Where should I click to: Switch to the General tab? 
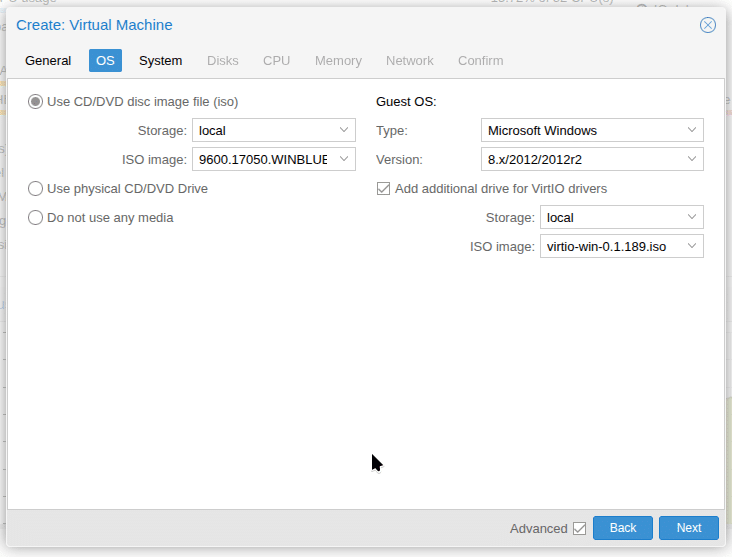coord(48,60)
